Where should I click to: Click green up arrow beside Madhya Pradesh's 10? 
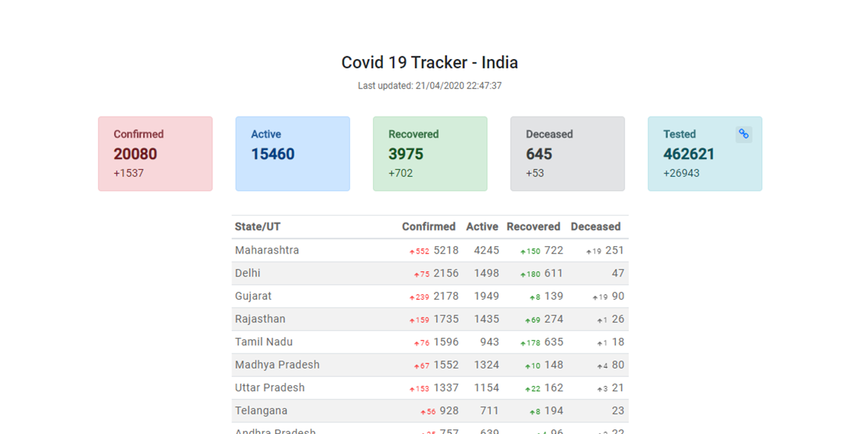(x=528, y=366)
